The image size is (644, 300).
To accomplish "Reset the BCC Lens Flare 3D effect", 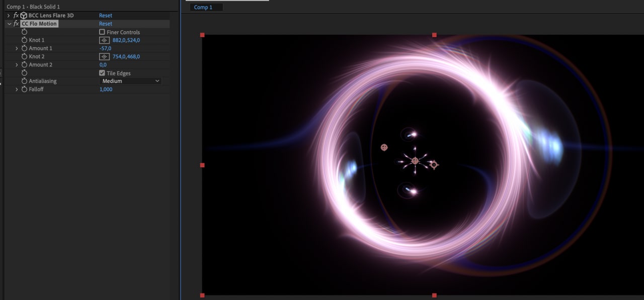I will point(106,16).
